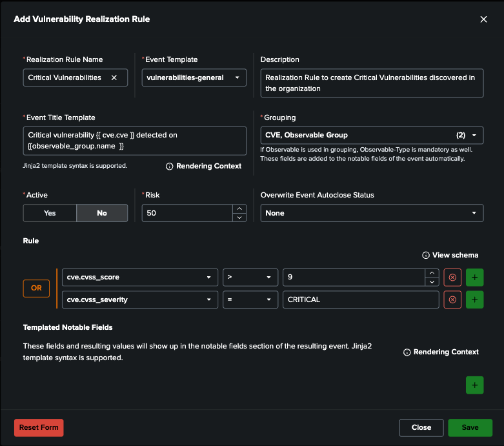Open the cve.cvss_severity field dropdown
This screenshot has height=446, width=504.
click(x=140, y=299)
